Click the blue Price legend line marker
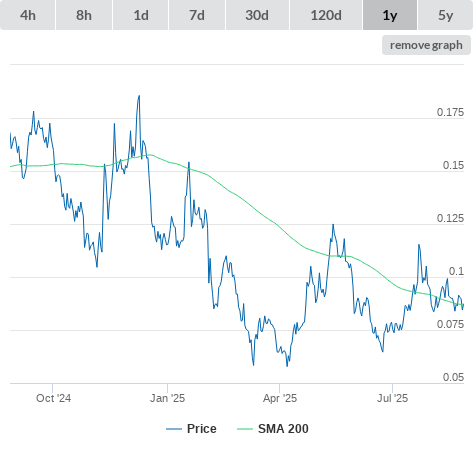The width and height of the screenshot is (474, 455). 174,429
